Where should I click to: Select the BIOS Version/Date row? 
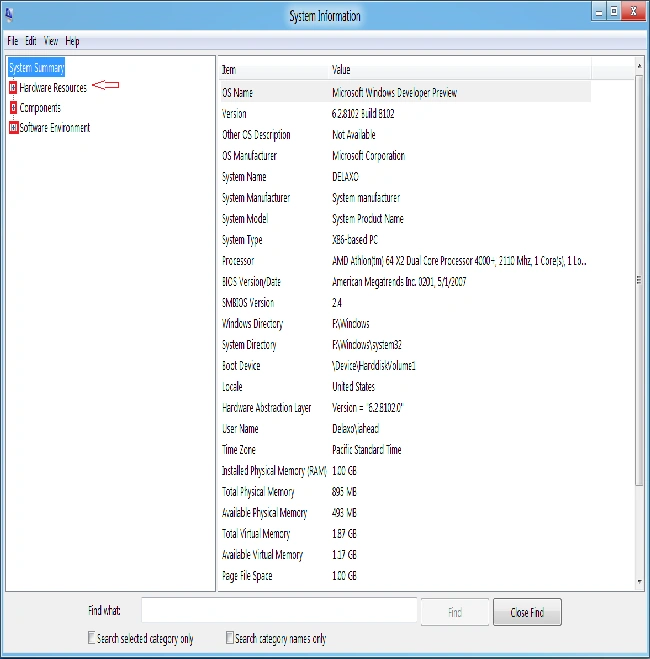click(405, 282)
